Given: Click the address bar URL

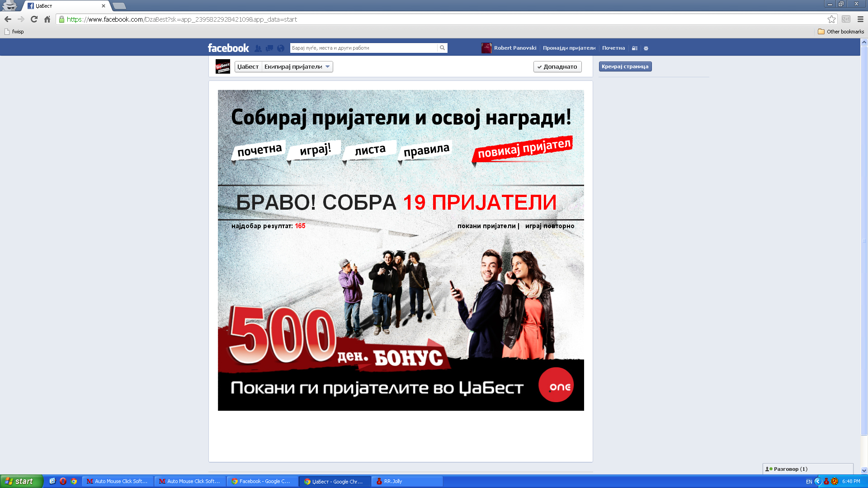Looking at the screenshot, I should tap(182, 19).
